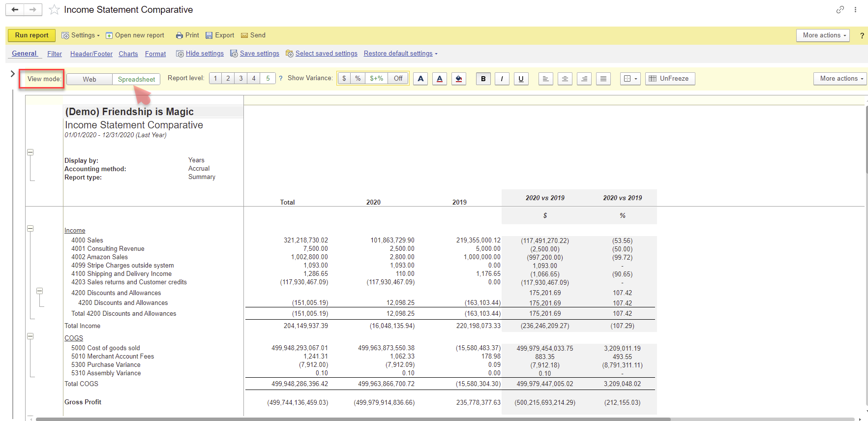This screenshot has width=868, height=421.
Task: Collapse the report header group
Action: click(x=30, y=152)
